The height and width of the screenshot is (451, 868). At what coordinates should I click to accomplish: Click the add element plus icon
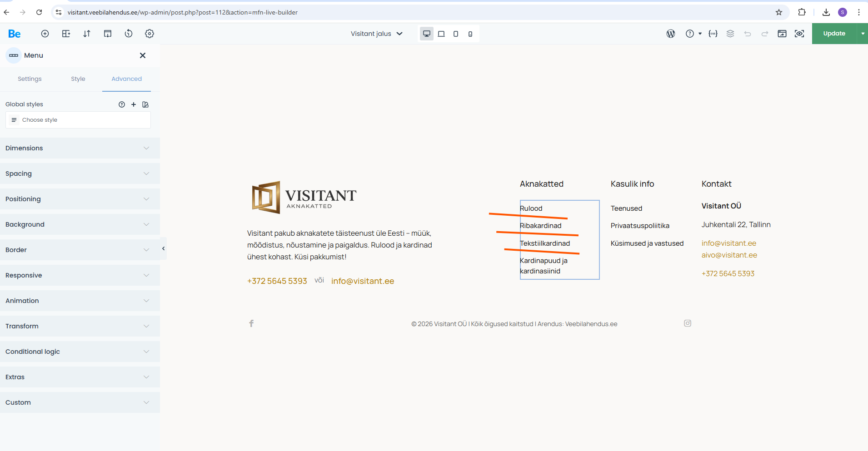[45, 34]
